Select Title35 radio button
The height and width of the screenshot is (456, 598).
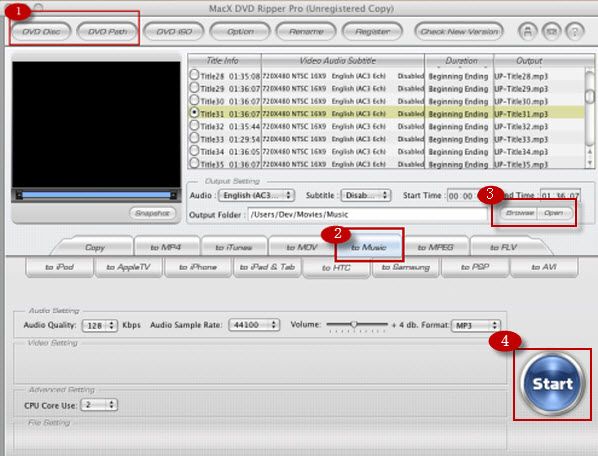(x=194, y=163)
